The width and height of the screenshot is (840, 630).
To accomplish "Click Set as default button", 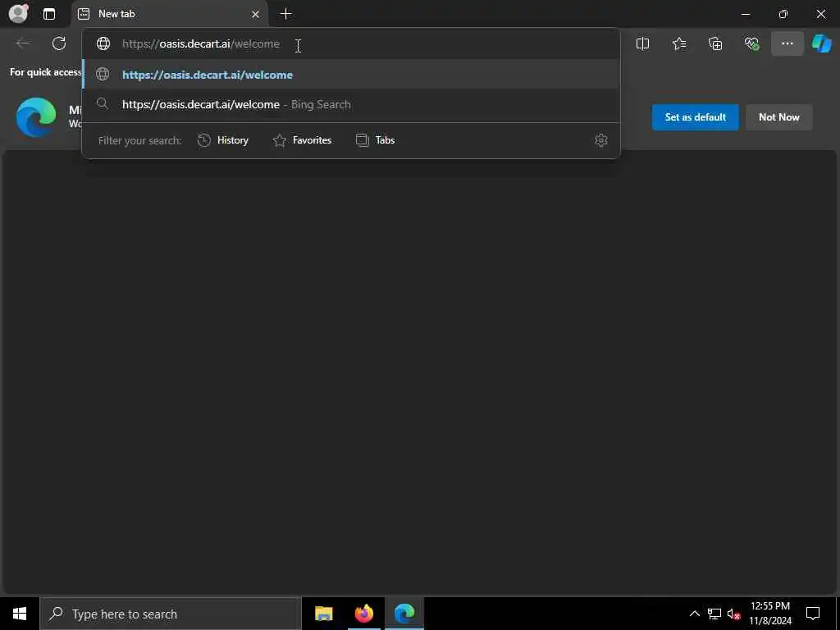I will pyautogui.click(x=695, y=117).
